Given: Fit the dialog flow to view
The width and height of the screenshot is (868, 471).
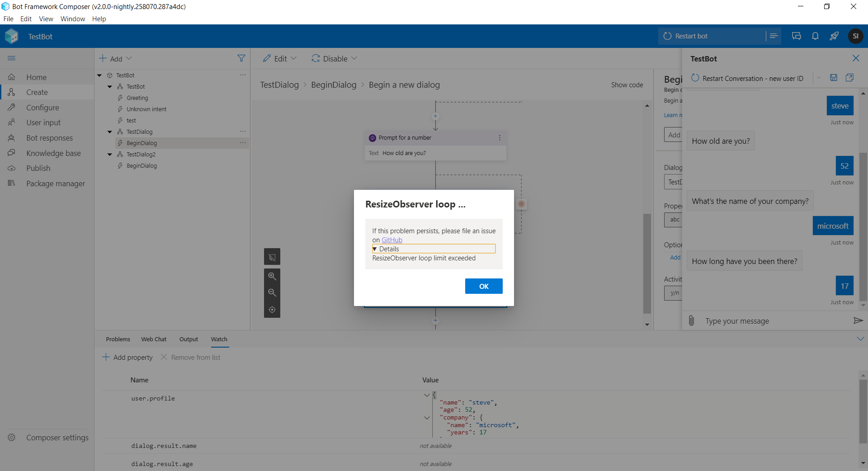Looking at the screenshot, I should [x=272, y=310].
